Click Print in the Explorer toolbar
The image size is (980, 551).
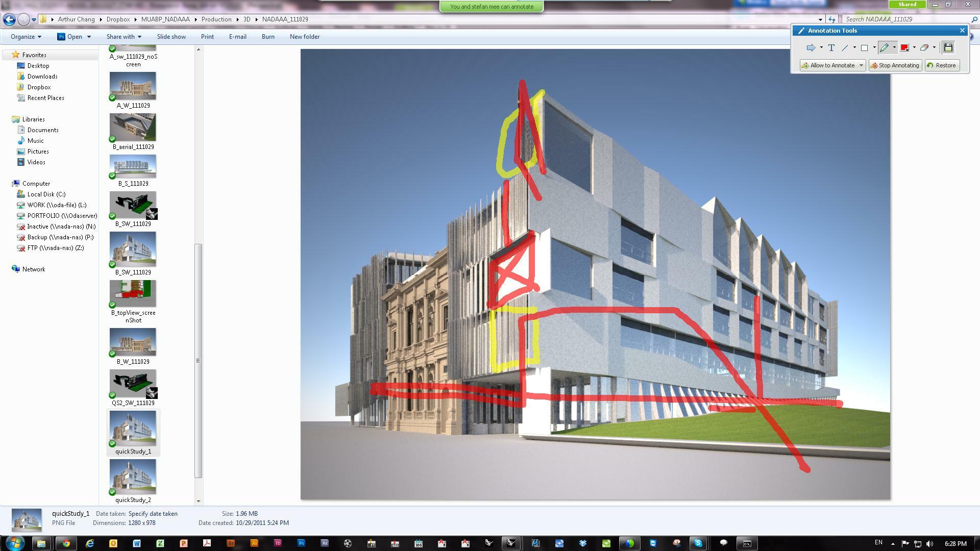(207, 37)
